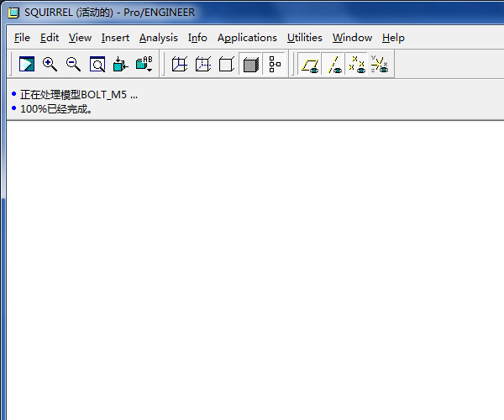
Task: Click the Refit to screen icon
Action: pos(97,64)
